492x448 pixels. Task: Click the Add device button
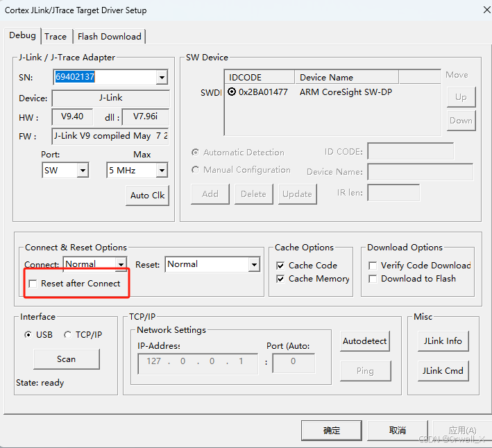tap(210, 194)
